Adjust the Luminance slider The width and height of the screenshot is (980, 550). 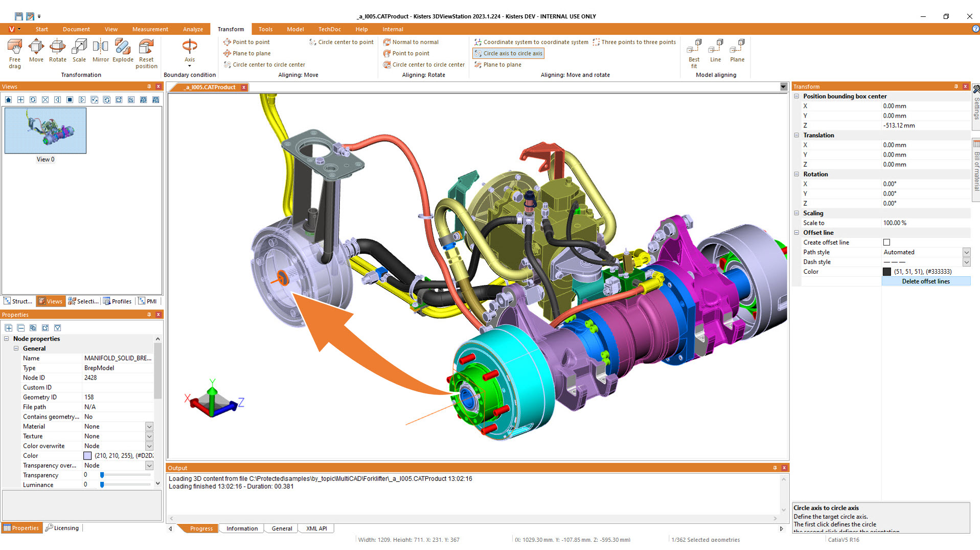tap(102, 485)
